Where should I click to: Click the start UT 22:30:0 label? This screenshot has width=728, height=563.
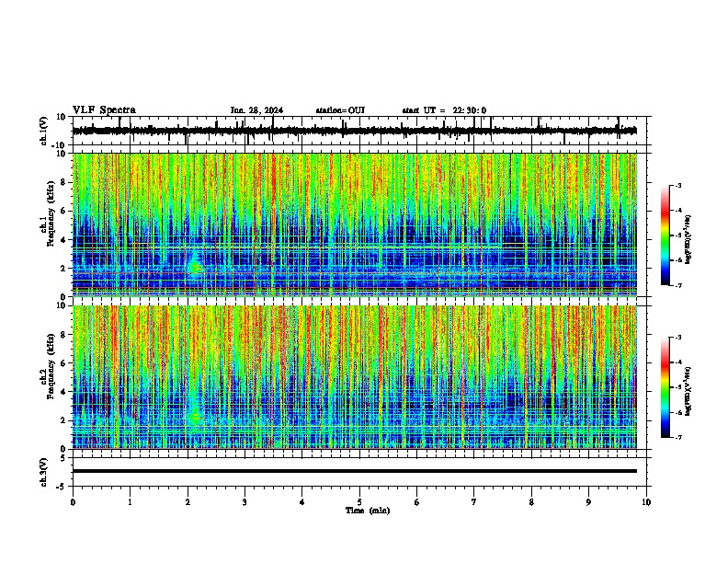click(444, 110)
